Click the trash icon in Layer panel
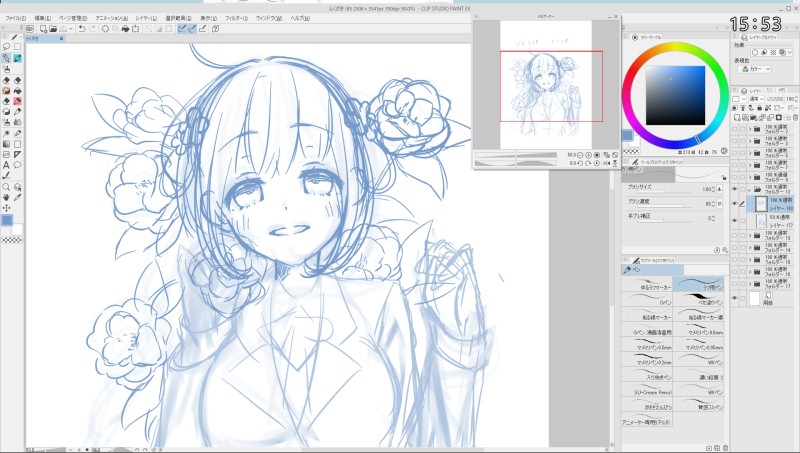The width and height of the screenshot is (800, 453). (795, 118)
